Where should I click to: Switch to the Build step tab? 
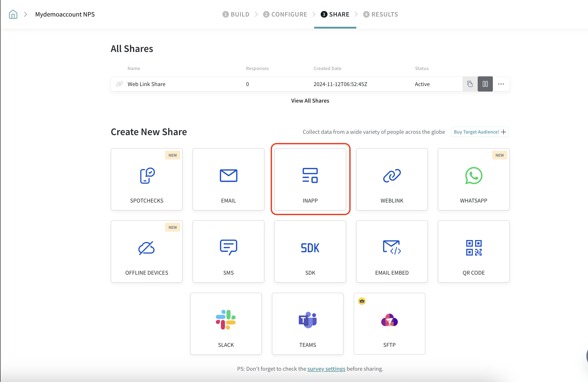click(x=236, y=14)
